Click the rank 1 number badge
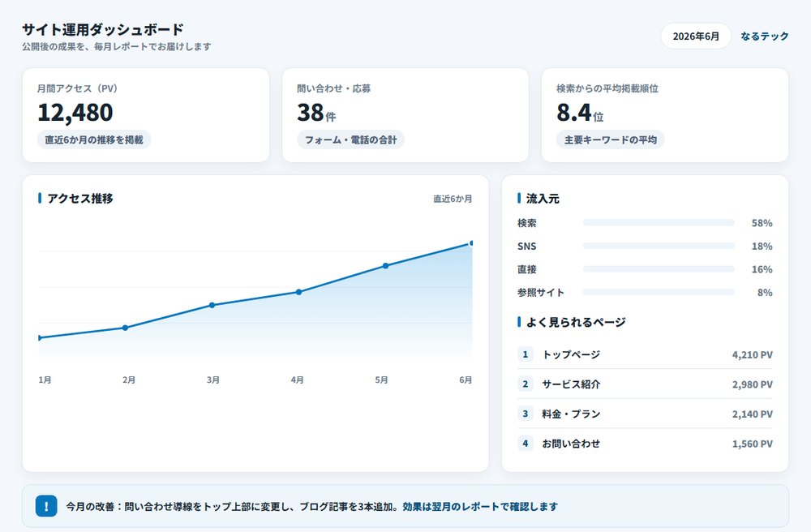 pos(525,354)
